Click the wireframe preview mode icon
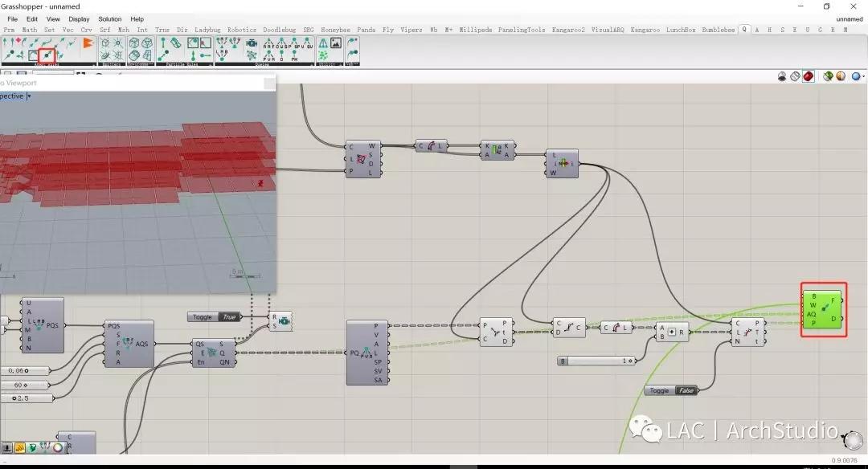The width and height of the screenshot is (868, 469). (x=795, y=76)
